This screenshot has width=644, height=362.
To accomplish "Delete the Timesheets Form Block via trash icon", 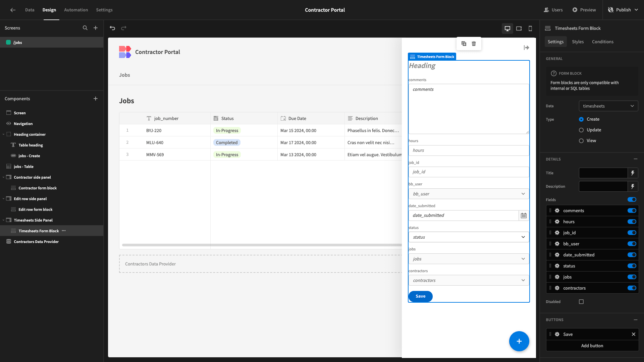I will pyautogui.click(x=474, y=44).
